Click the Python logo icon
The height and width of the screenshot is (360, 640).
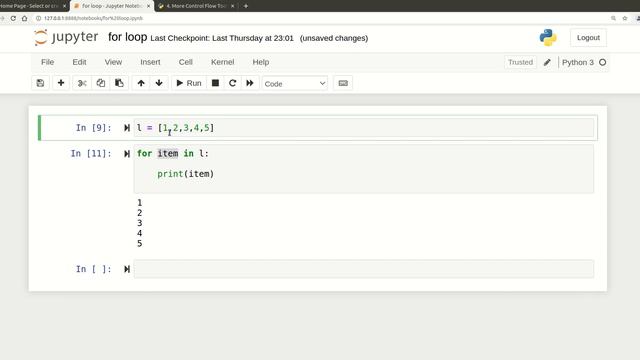[x=548, y=38]
